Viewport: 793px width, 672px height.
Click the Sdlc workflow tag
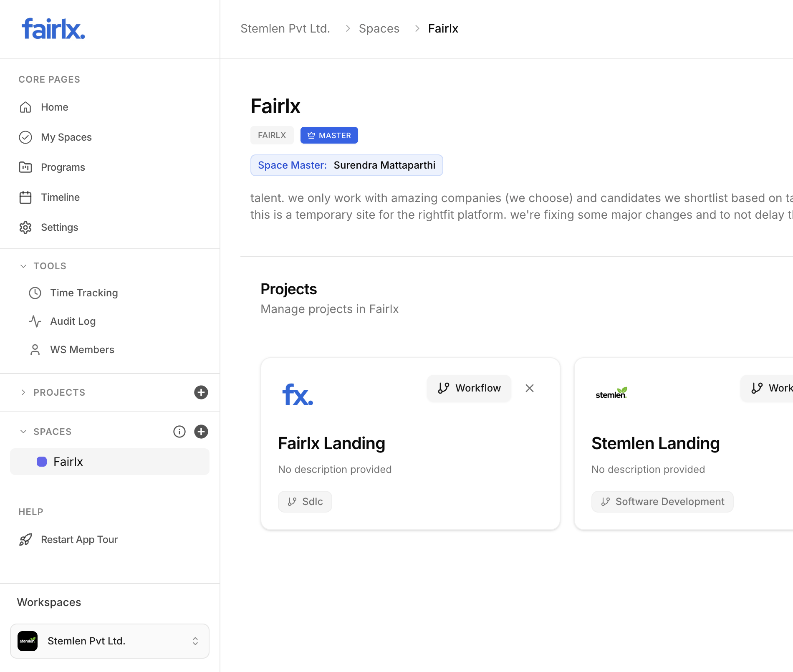pos(305,502)
